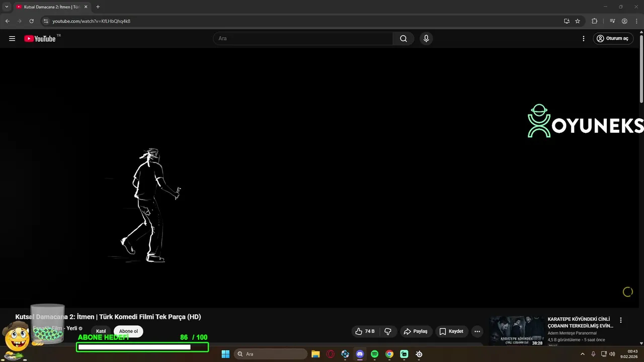Click the Katıl join button
This screenshot has width=644, height=362.
[101, 331]
